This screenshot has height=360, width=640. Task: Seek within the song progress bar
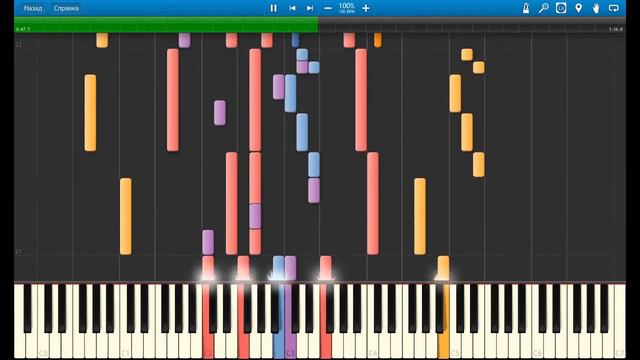pos(320,25)
